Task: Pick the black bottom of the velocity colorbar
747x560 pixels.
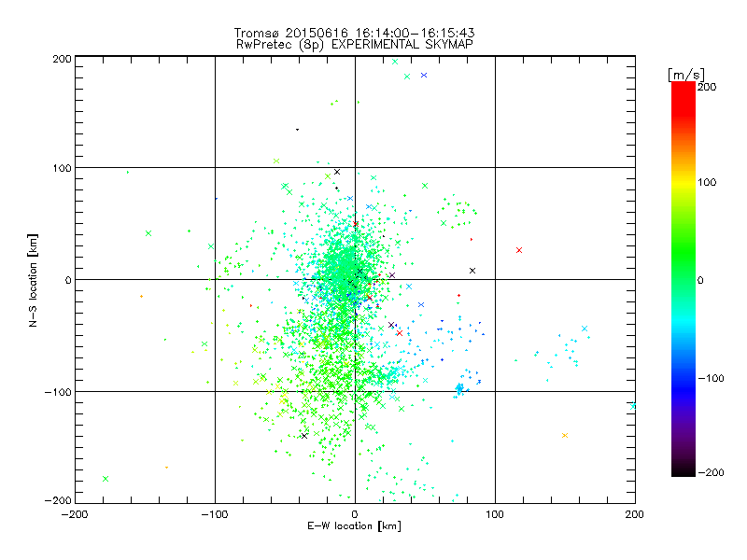Action: (x=684, y=469)
